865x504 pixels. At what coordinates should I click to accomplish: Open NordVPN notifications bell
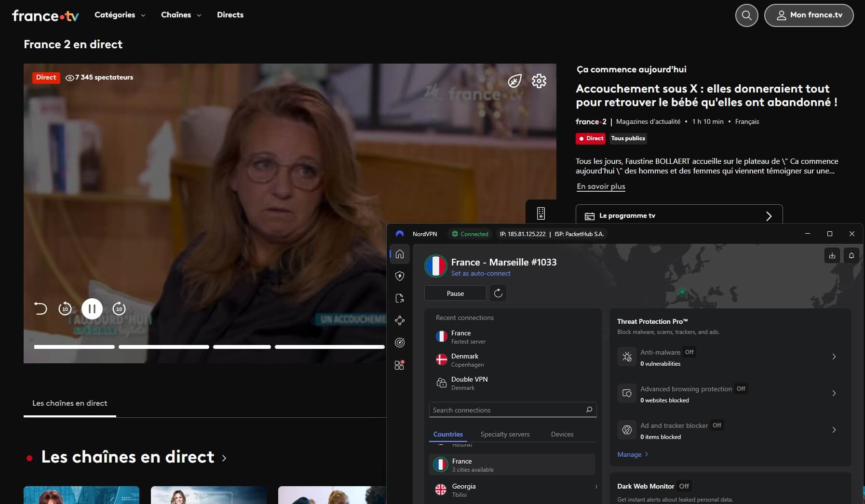coord(851,255)
